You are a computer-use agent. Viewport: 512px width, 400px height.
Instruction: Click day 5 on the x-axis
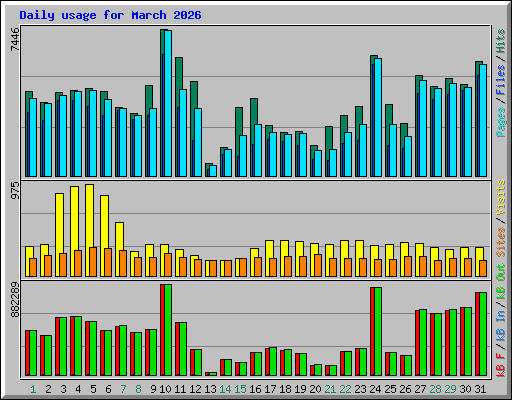[x=93, y=389]
